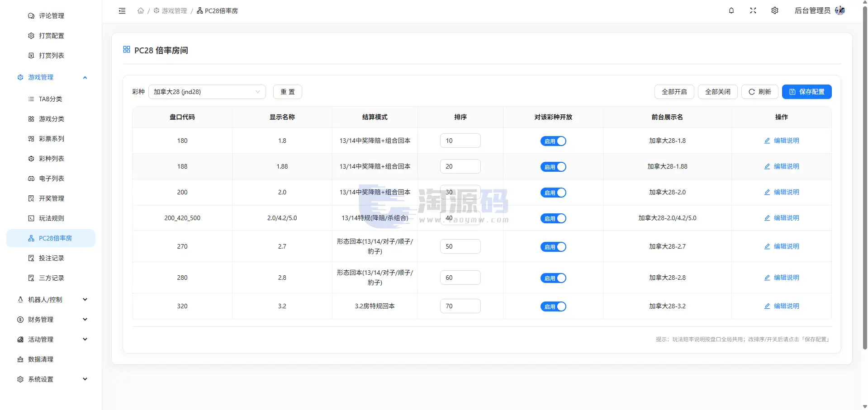
Task: Toggle the 启用 switch for row 180
Action: click(553, 141)
